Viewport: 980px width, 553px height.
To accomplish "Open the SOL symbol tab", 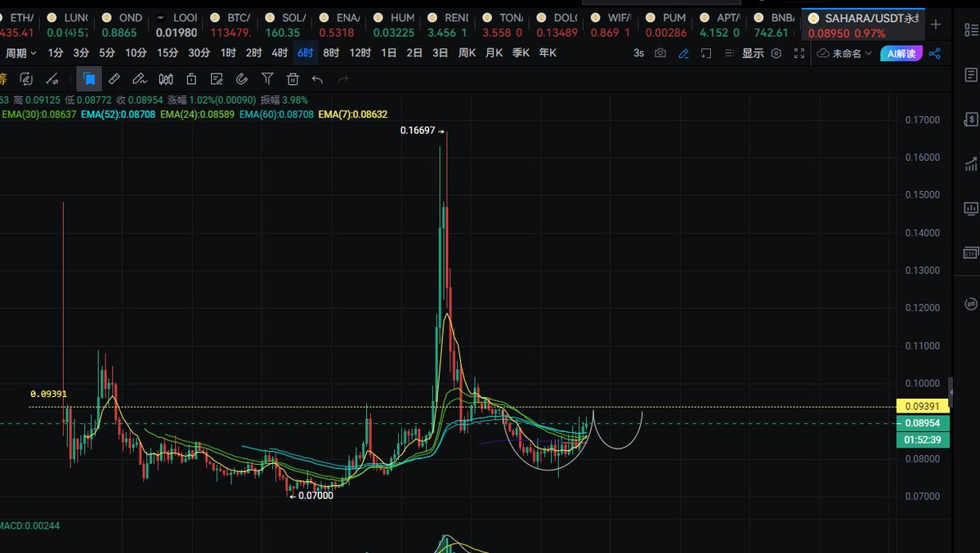I will point(284,25).
